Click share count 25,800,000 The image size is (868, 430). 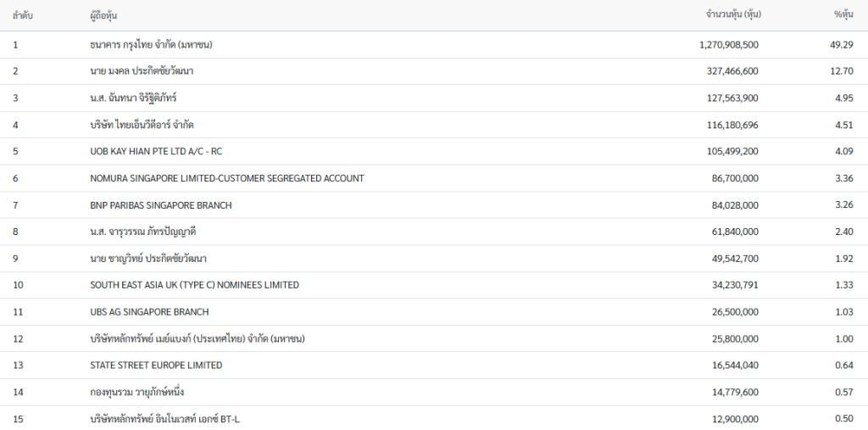735,338
